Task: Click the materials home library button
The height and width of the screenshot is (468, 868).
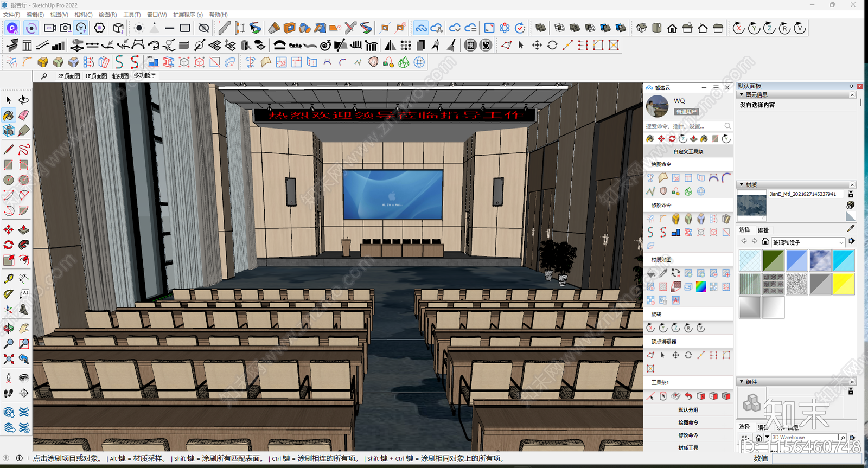Action: click(765, 241)
